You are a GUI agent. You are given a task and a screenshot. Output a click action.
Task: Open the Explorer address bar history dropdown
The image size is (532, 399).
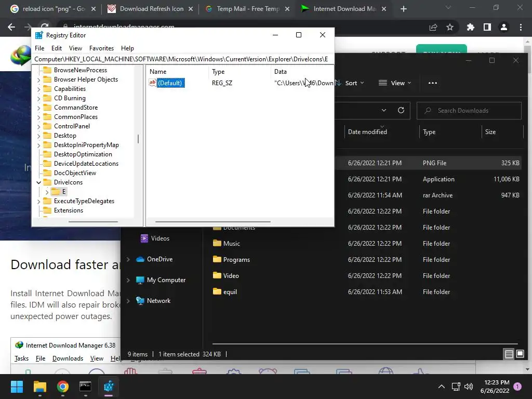click(x=384, y=110)
